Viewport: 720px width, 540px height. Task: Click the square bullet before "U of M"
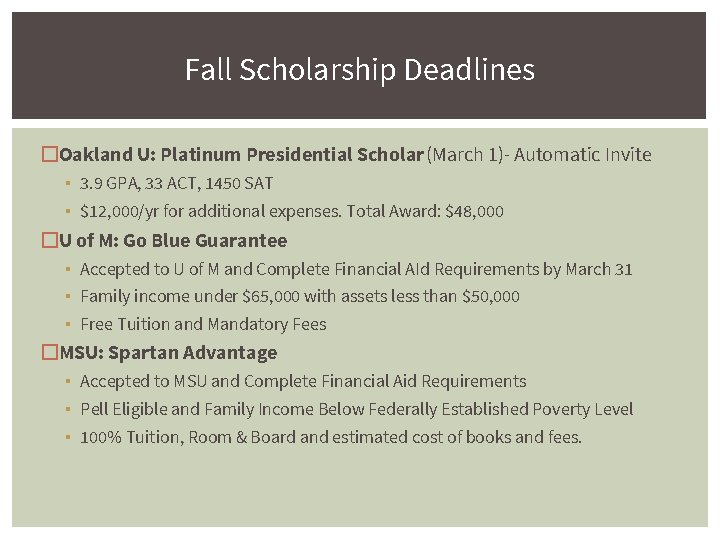click(49, 241)
